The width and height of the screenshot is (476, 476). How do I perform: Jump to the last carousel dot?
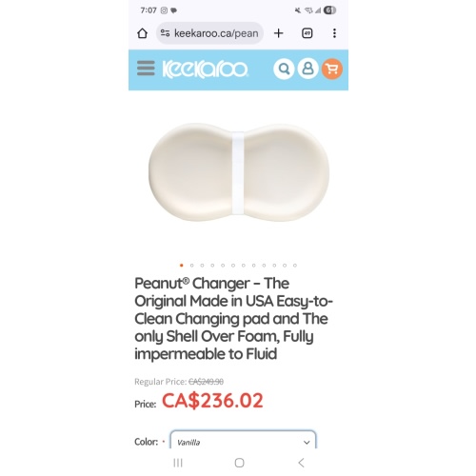click(295, 266)
